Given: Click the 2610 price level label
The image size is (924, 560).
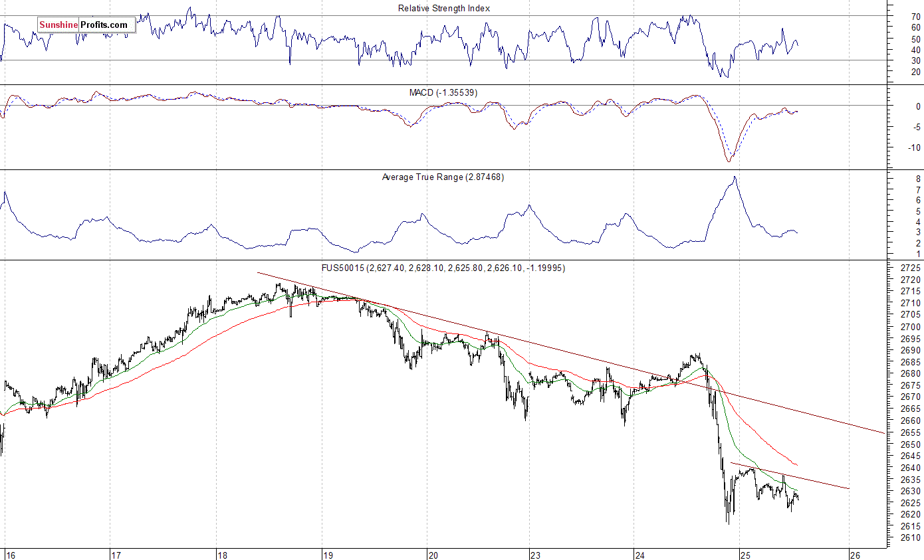Looking at the screenshot, I should click(910, 538).
